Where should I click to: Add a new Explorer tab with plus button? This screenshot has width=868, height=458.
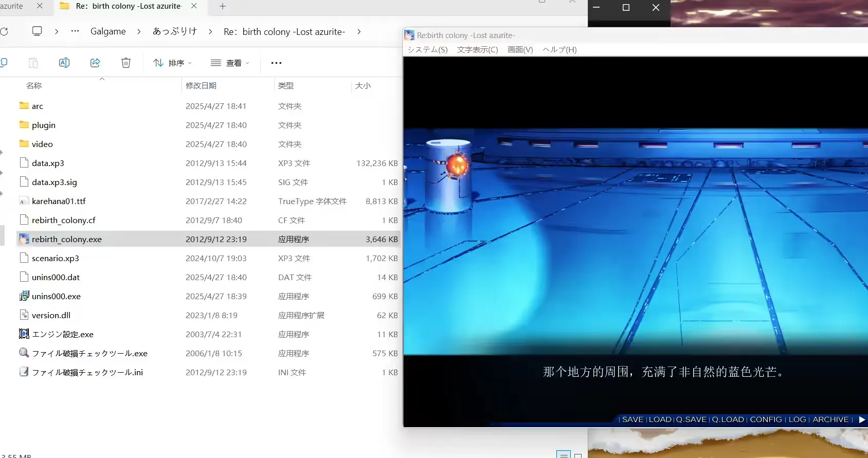point(223,6)
